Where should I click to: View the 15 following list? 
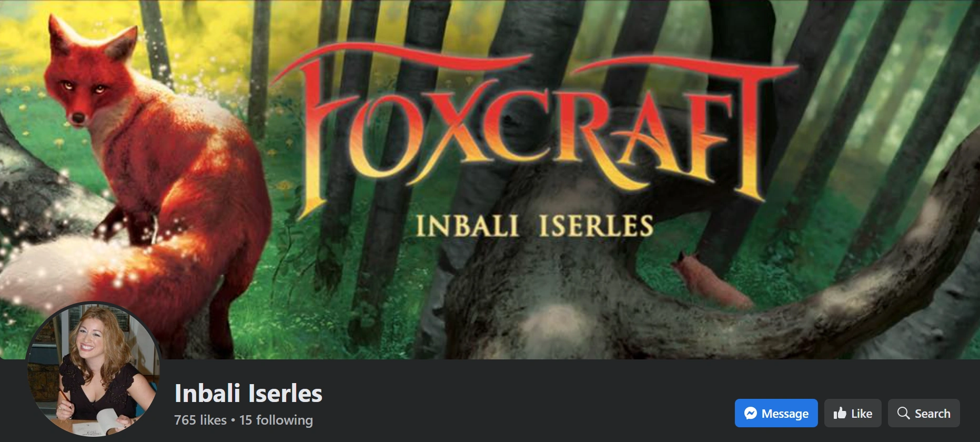(x=276, y=420)
